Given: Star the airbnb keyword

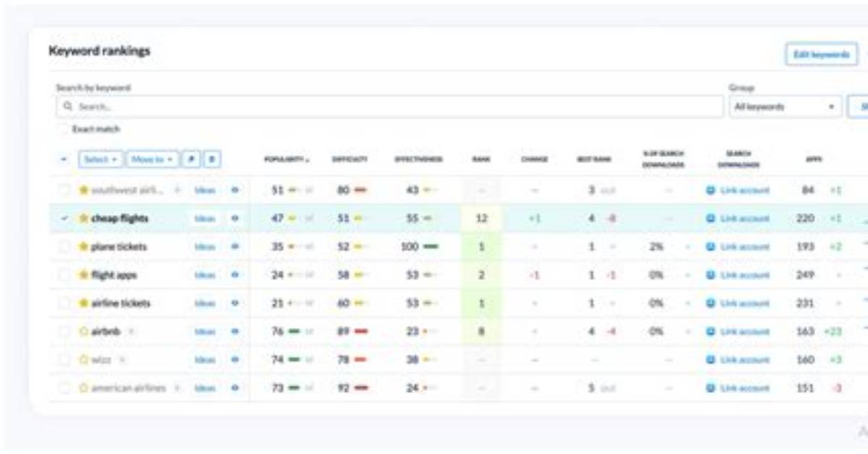Looking at the screenshot, I should [83, 332].
